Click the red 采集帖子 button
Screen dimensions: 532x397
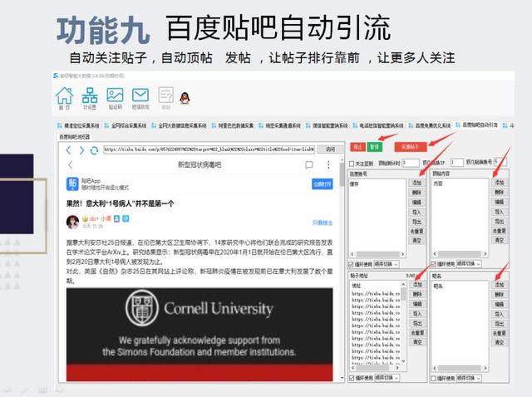click(x=410, y=147)
